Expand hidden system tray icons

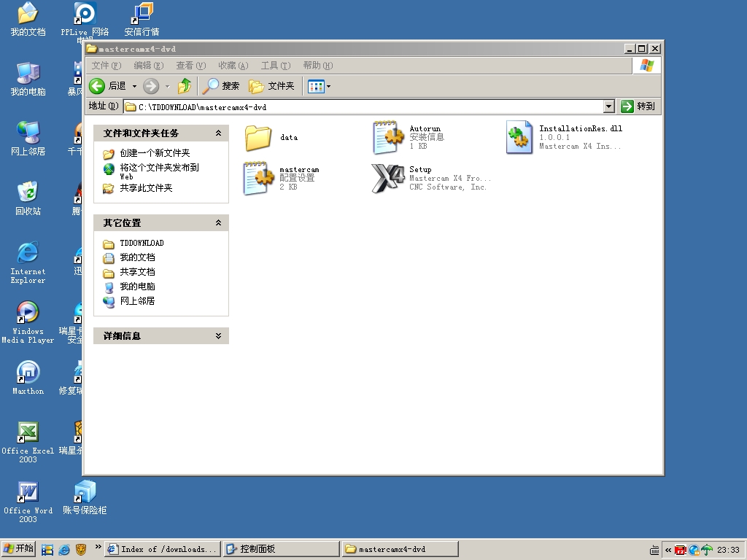(668, 551)
